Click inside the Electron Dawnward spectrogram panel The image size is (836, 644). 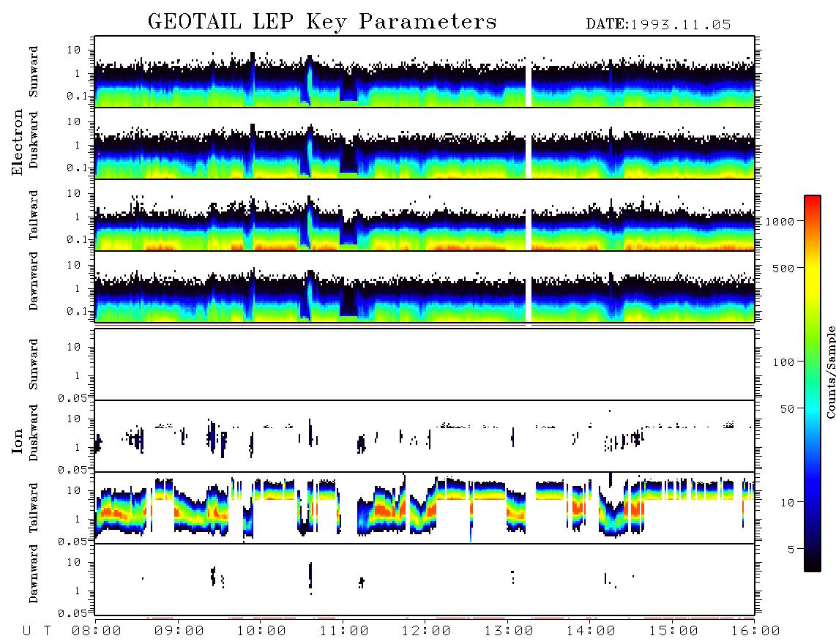tap(425, 286)
